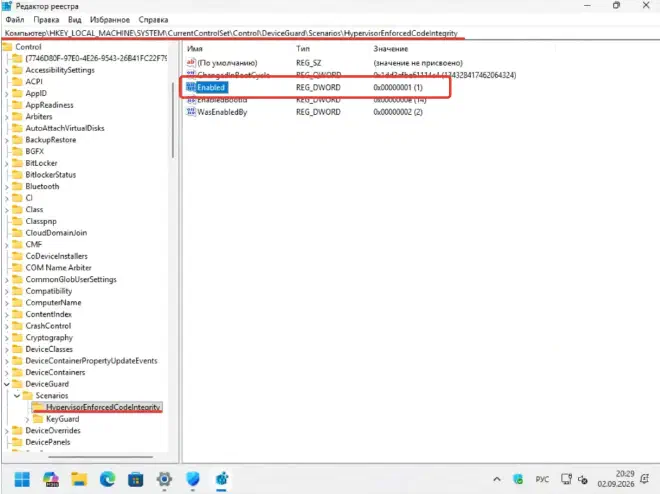Screen dimensions: 660x494
Task: Select the KeyGuard folder icon
Action: pos(38,419)
